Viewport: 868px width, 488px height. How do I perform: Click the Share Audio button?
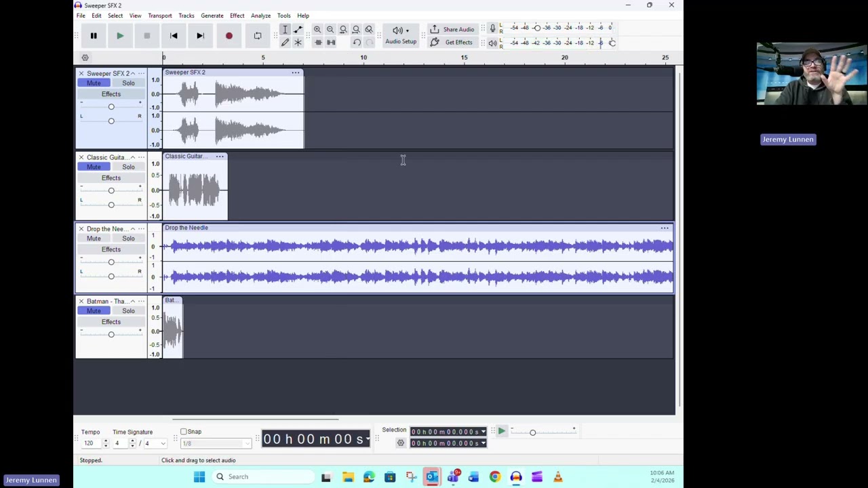452,30
